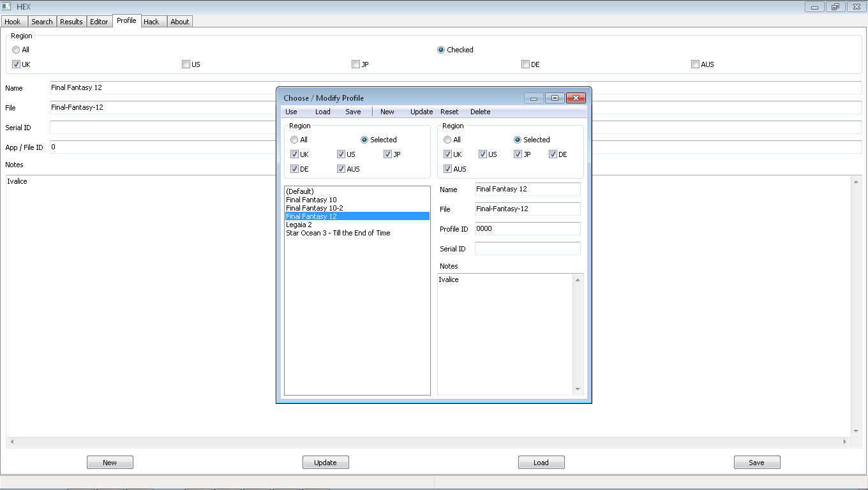Image resolution: width=868 pixels, height=490 pixels.
Task: Click Delete in the profile dialog toolbar
Action: tap(480, 112)
